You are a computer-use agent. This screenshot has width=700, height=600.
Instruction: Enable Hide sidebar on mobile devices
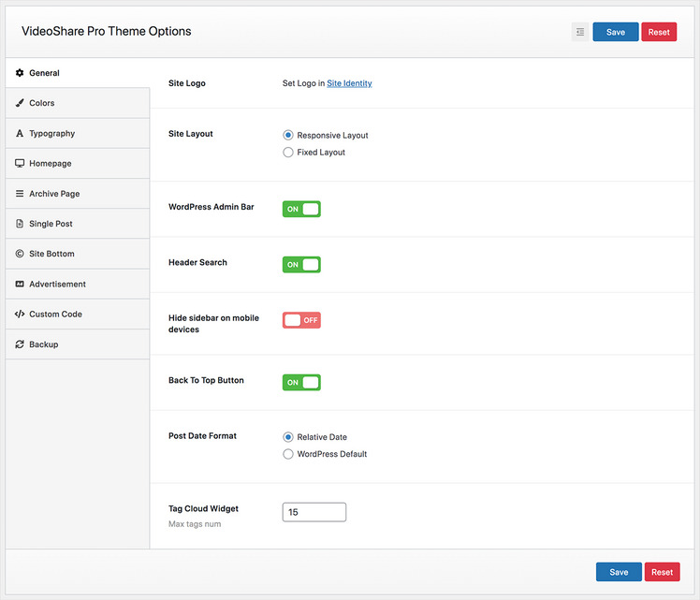[x=301, y=320]
